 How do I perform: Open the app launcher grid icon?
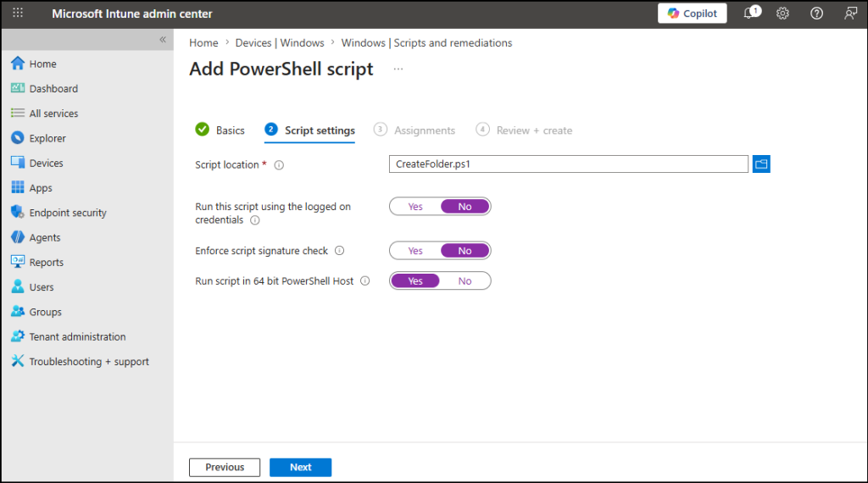[x=18, y=13]
